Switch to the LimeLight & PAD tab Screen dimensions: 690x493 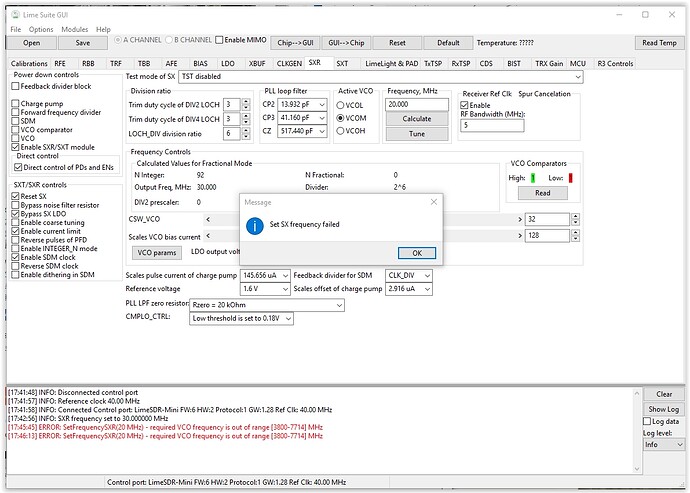[x=392, y=63]
